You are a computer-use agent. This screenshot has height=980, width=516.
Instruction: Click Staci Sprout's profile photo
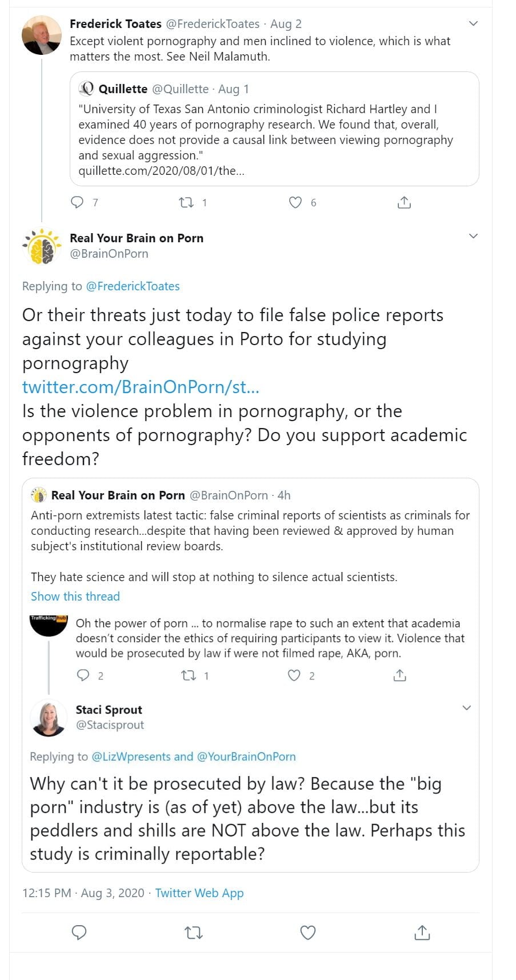click(49, 718)
